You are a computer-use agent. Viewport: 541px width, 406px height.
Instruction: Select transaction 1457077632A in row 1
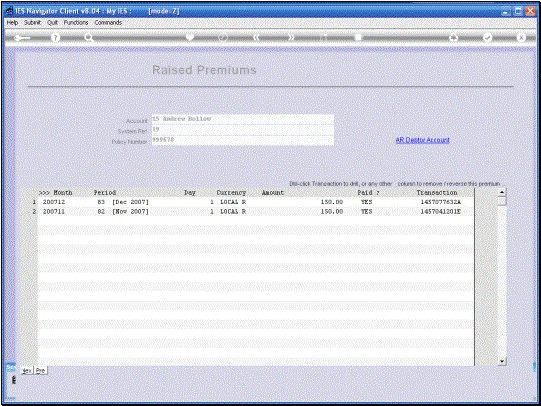[x=441, y=202]
